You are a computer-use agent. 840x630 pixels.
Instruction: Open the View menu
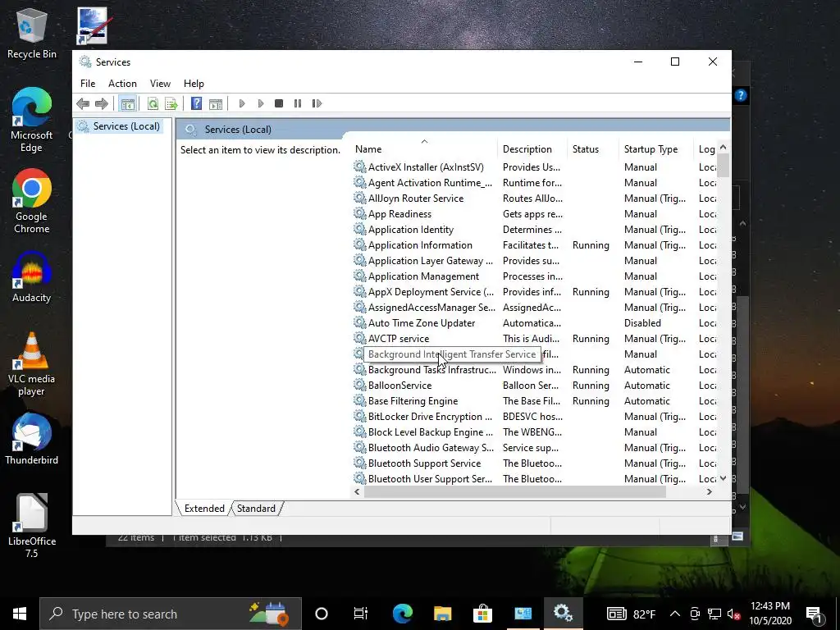[160, 84]
